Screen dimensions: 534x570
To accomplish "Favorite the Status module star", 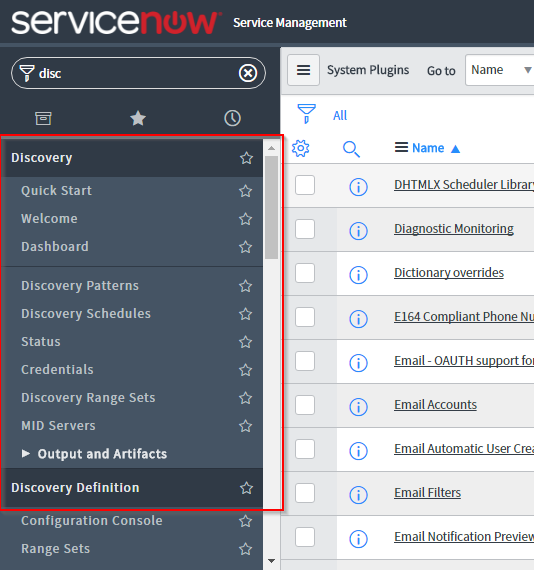I will [245, 342].
